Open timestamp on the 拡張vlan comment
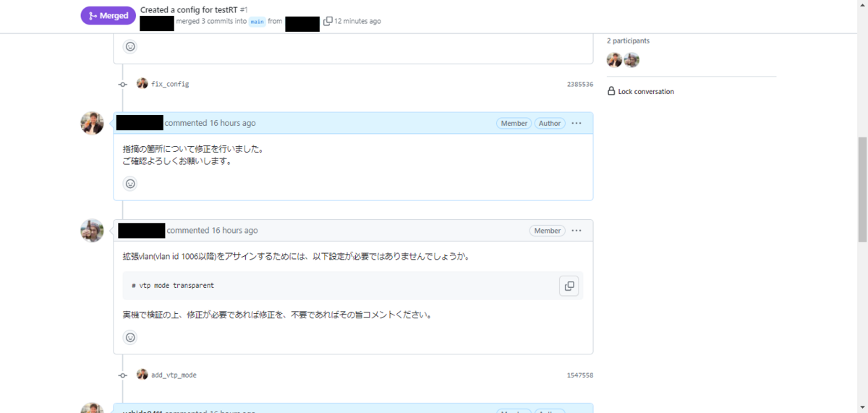Viewport: 868px width, 413px height. coord(234,230)
